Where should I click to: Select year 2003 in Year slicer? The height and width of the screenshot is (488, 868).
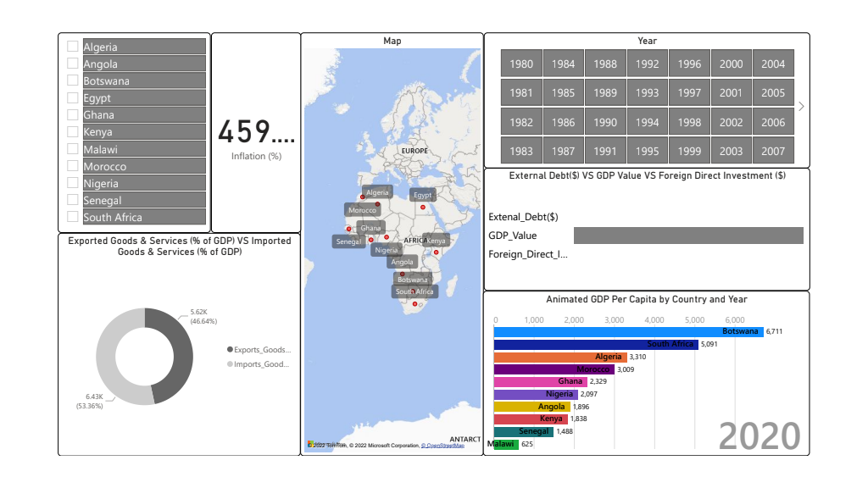(732, 151)
